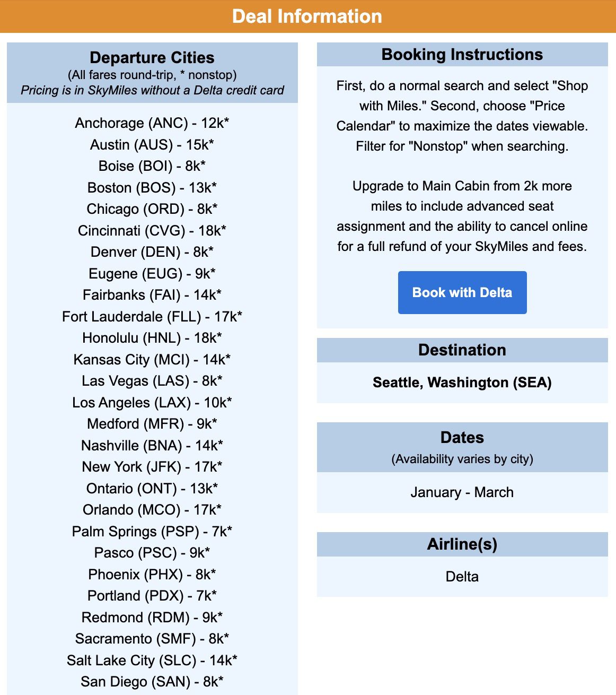The width and height of the screenshot is (616, 695).
Task: Select the Boston (BOS) departure fare
Action: click(x=152, y=188)
